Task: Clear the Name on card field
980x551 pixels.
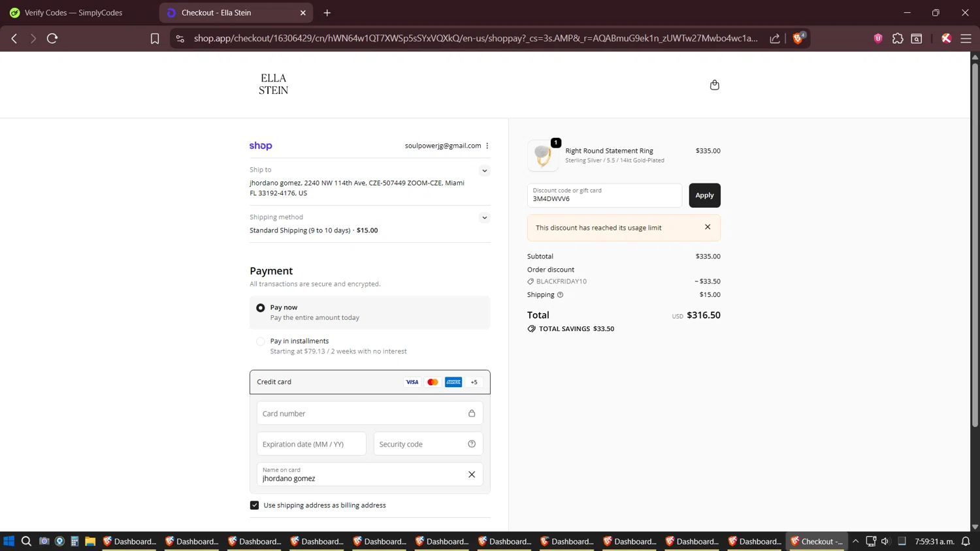Action: click(x=472, y=475)
